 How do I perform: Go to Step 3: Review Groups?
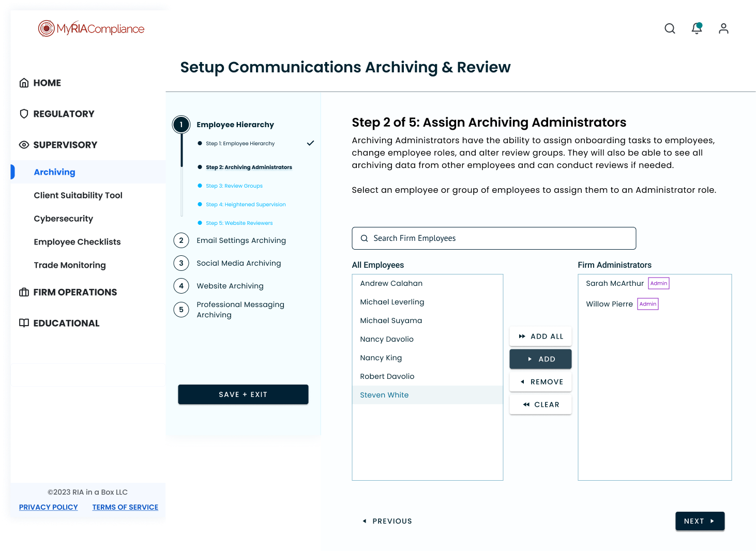[x=234, y=186]
